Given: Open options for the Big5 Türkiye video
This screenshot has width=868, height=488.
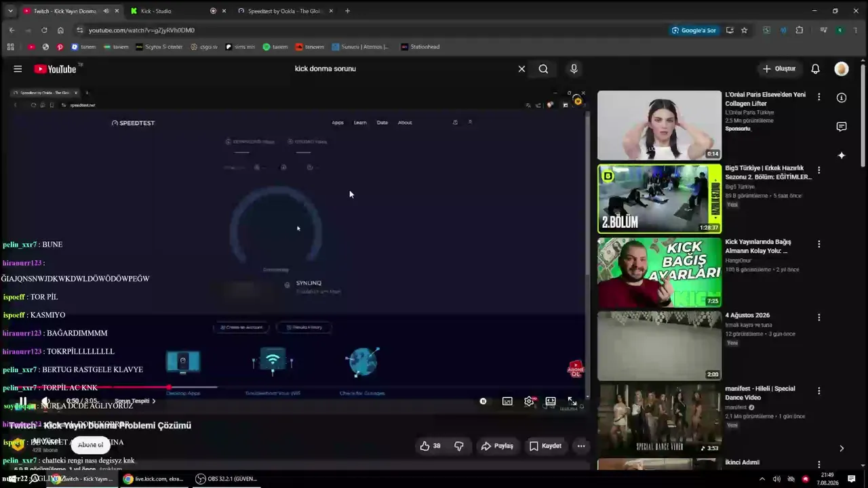Looking at the screenshot, I should tap(818, 170).
